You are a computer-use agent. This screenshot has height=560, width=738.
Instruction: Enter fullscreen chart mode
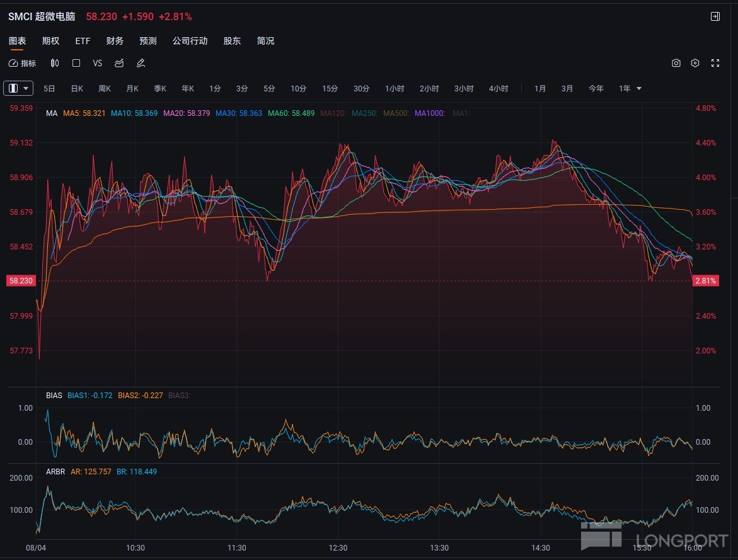pyautogui.click(x=715, y=63)
